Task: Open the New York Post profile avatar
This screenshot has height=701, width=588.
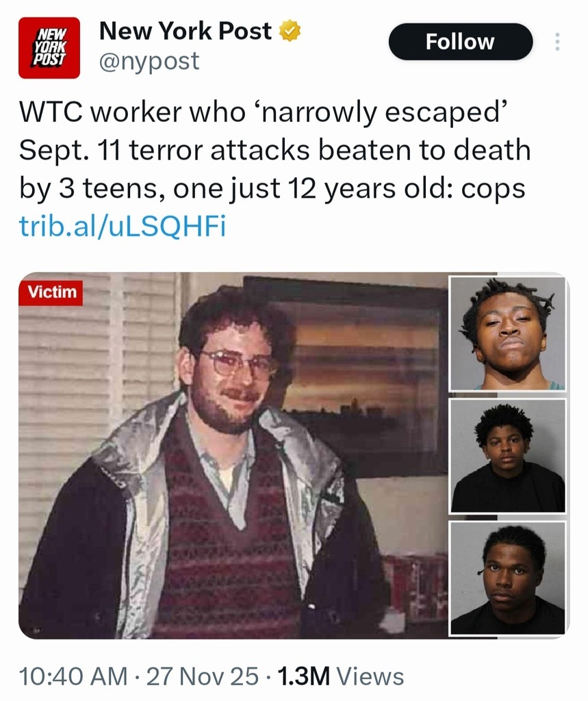Action: click(x=49, y=47)
